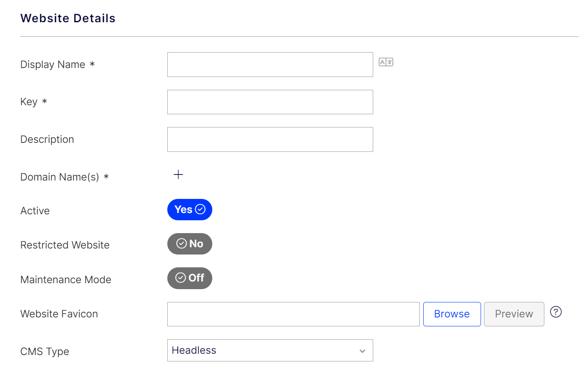Screen dimensions: 588x367
Task: Click the Domain Name(s) label
Action: [60, 177]
